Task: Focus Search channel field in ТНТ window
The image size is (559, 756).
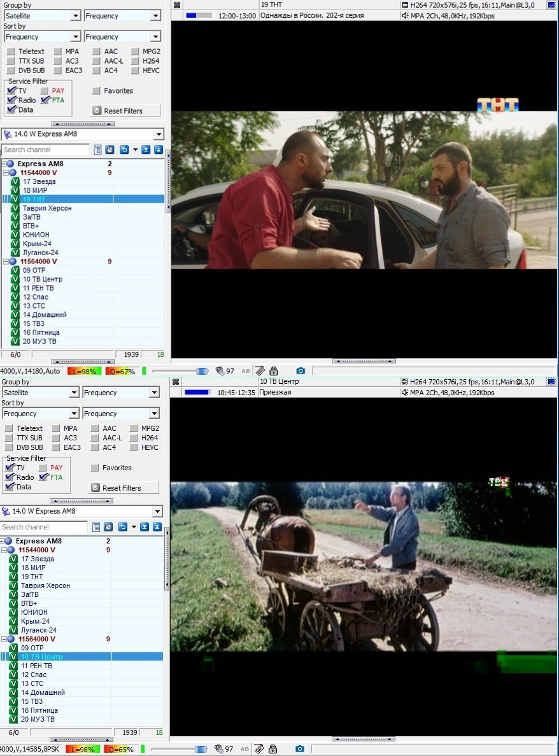Action: (45, 150)
